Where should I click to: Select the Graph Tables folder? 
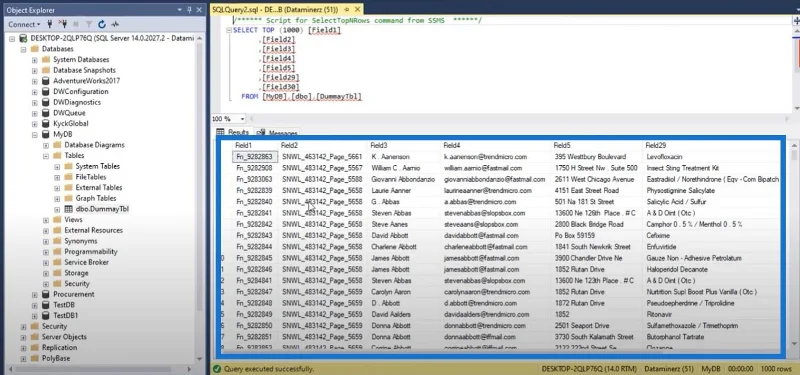pyautogui.click(x=96, y=198)
